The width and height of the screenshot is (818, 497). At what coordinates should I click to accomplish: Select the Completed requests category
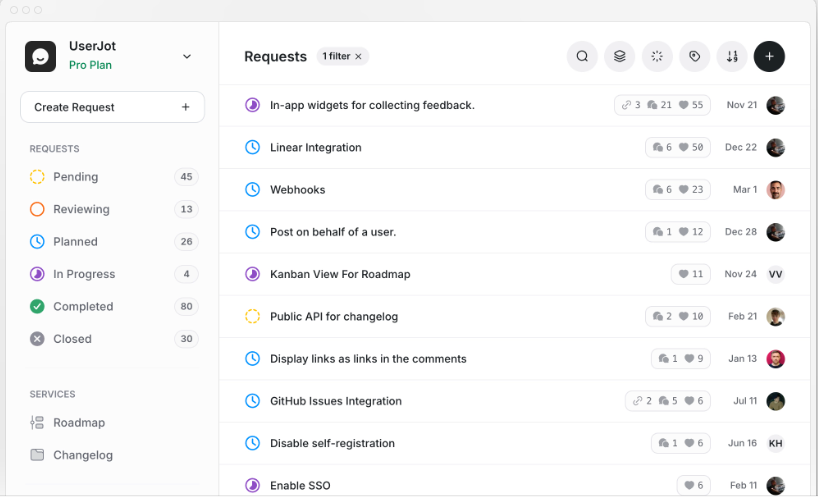(x=83, y=307)
